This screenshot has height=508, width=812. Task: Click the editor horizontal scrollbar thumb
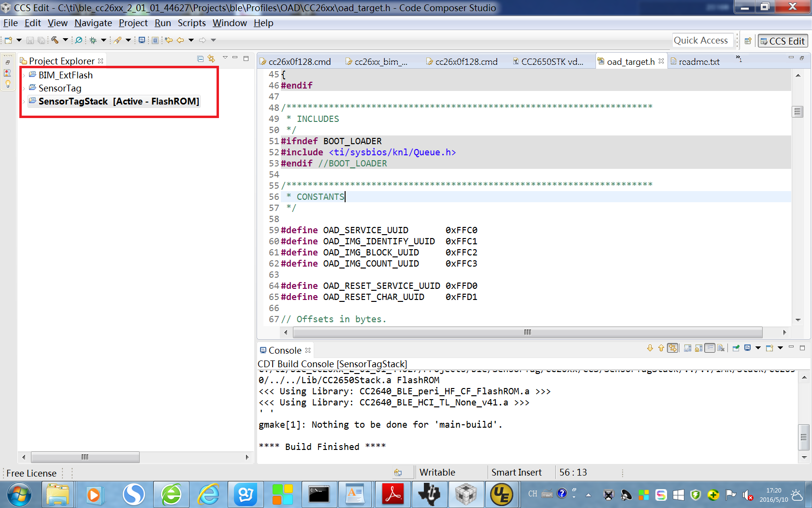pyautogui.click(x=528, y=332)
